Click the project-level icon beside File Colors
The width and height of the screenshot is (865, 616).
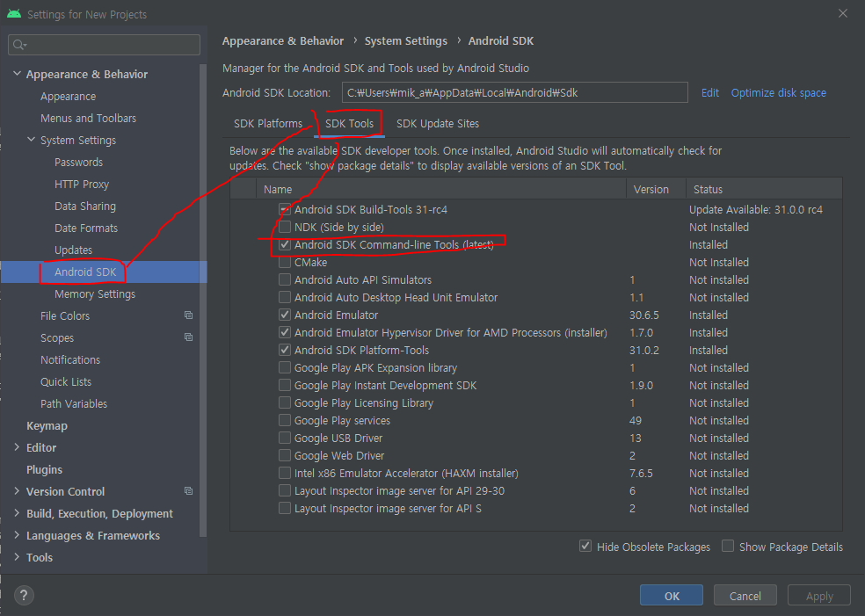(189, 315)
